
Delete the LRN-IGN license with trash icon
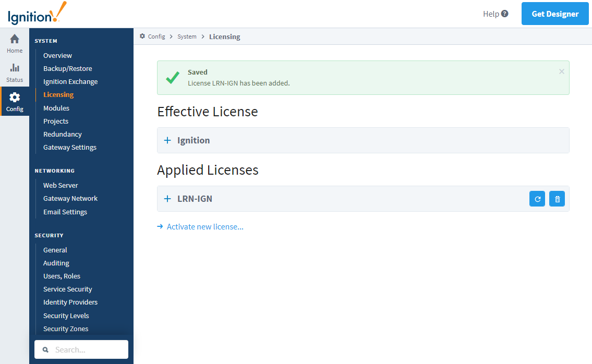[557, 199]
